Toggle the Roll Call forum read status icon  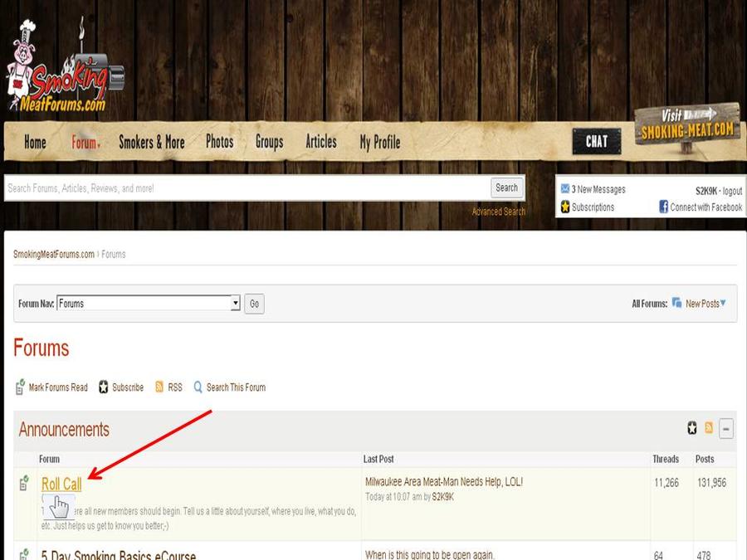coord(24,484)
